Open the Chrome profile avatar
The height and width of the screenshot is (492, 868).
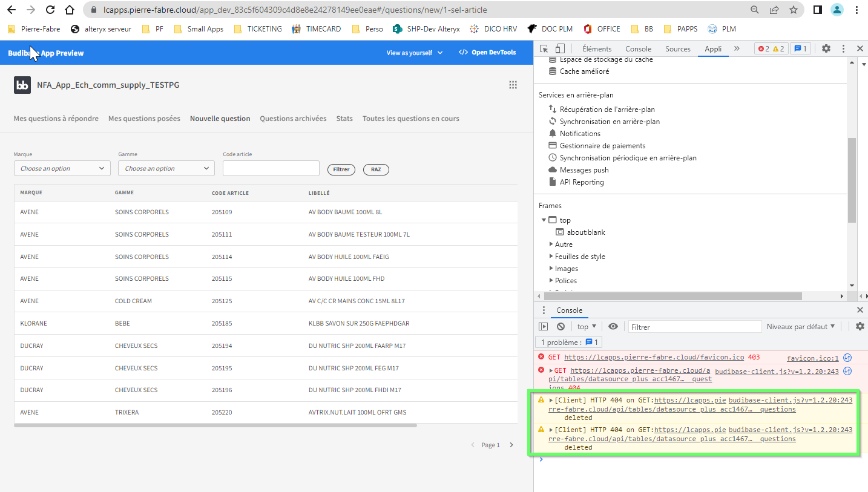(x=837, y=10)
